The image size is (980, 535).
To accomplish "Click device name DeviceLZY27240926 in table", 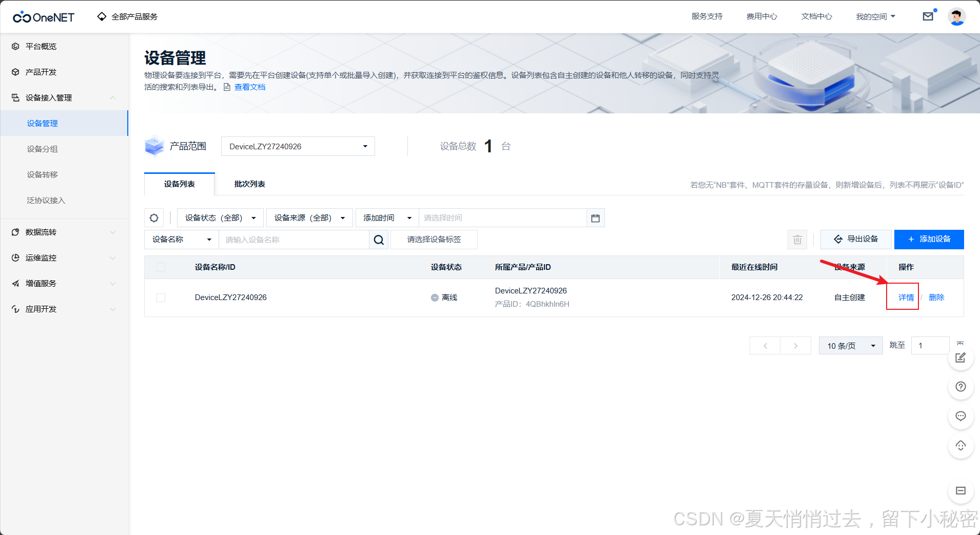I will (x=231, y=298).
